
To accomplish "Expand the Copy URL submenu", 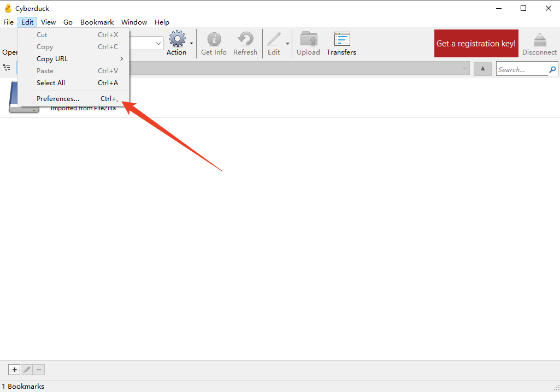I will 73,59.
